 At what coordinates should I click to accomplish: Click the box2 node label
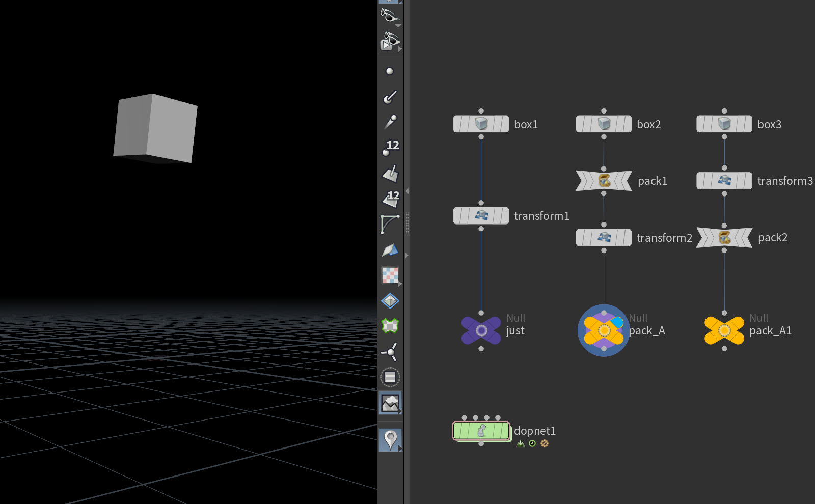(x=649, y=124)
